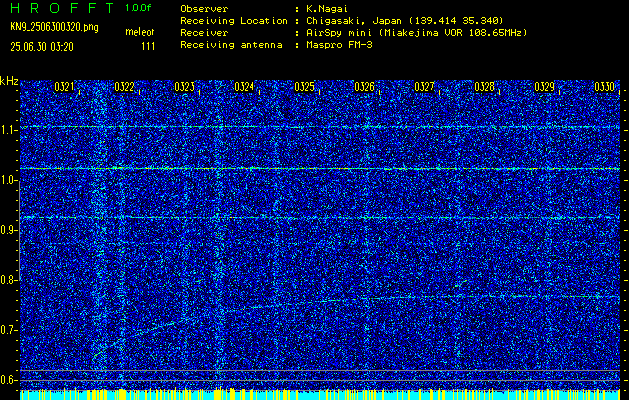The height and width of the screenshot is (400, 629).
Task: Click the 0323 time marker
Action: [x=184, y=87]
